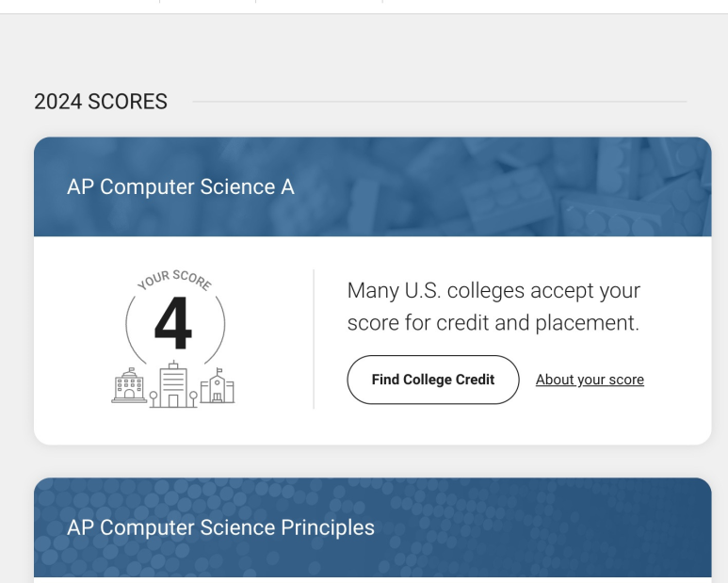Click the dome of the left building icon
This screenshot has width=728, height=583.
click(130, 373)
